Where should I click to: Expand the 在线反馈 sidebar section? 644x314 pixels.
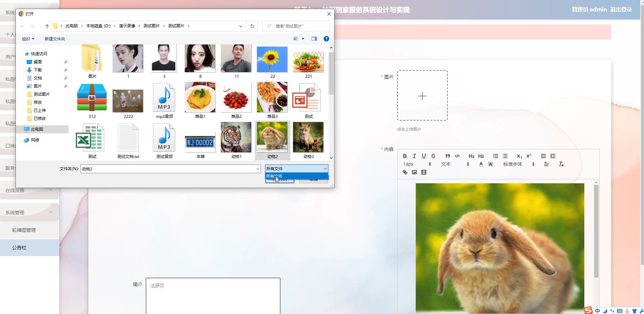[x=29, y=190]
